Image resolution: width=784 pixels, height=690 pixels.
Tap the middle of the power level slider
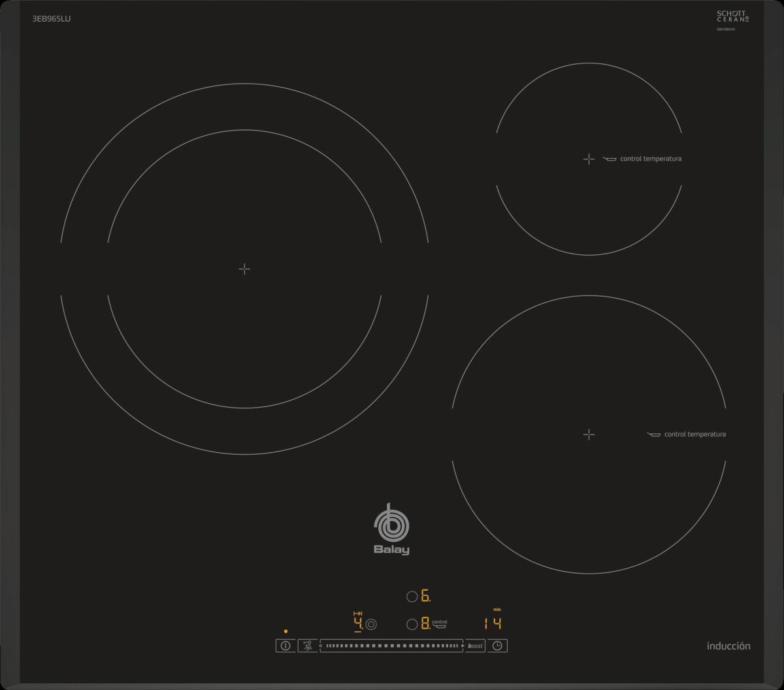[x=391, y=646]
